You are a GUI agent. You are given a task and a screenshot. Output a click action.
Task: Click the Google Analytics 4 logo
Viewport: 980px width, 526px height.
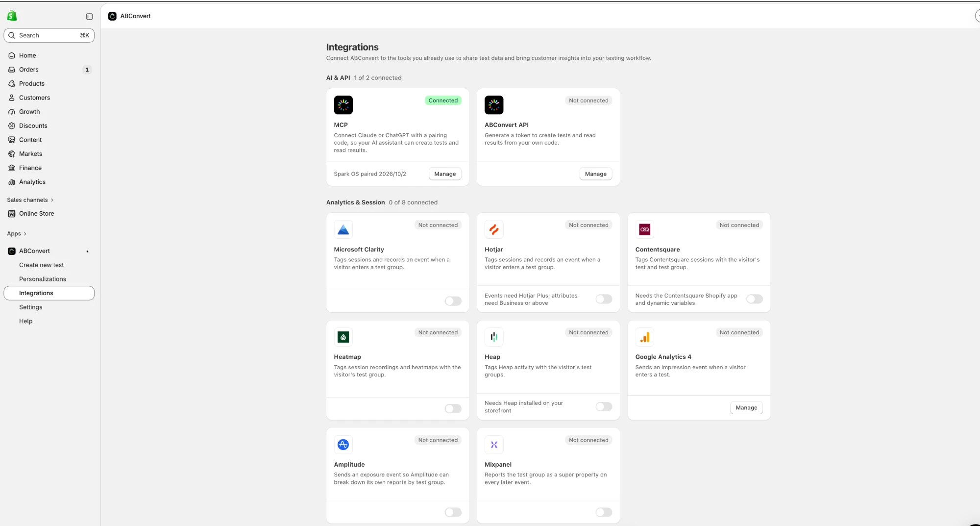(645, 337)
